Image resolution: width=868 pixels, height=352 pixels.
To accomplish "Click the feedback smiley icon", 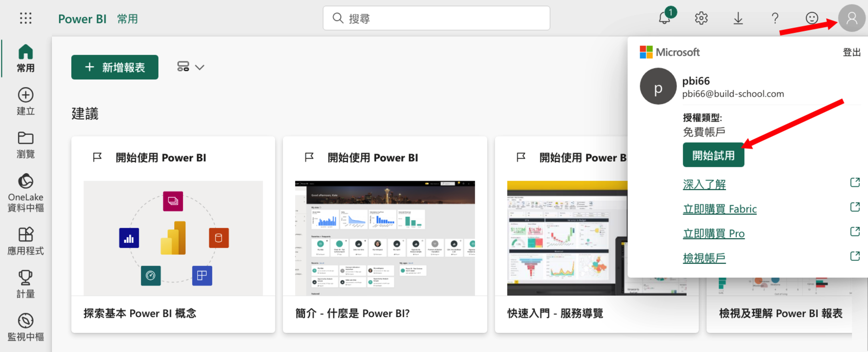I will tap(812, 18).
